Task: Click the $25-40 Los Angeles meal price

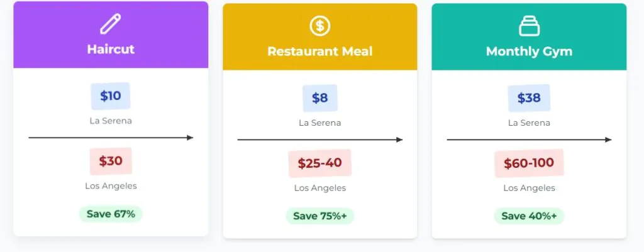Action: pyautogui.click(x=320, y=163)
